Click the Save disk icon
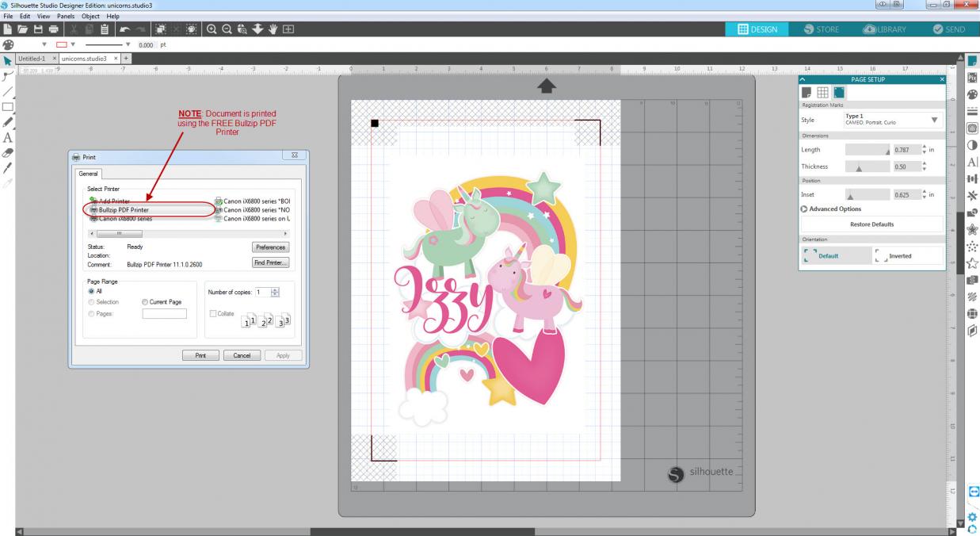The image size is (980, 536). click(38, 29)
